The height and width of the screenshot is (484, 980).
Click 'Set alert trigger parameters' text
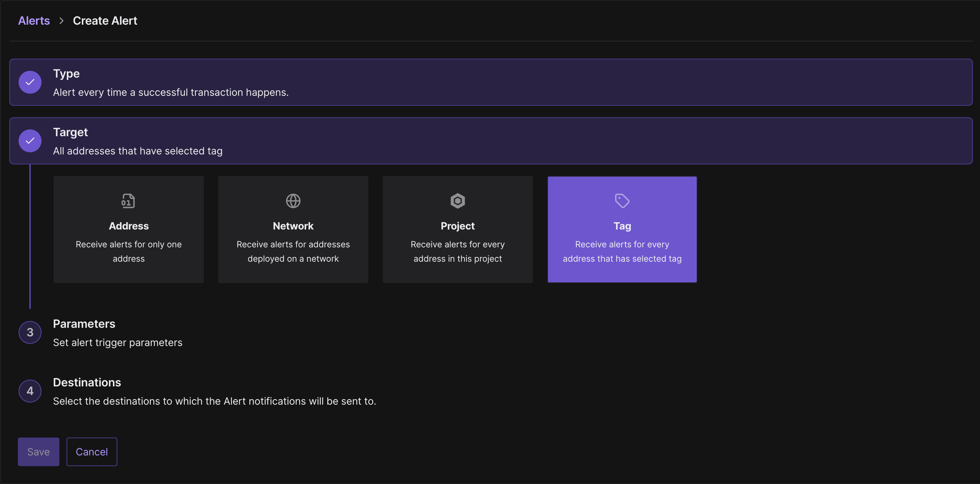pos(118,342)
